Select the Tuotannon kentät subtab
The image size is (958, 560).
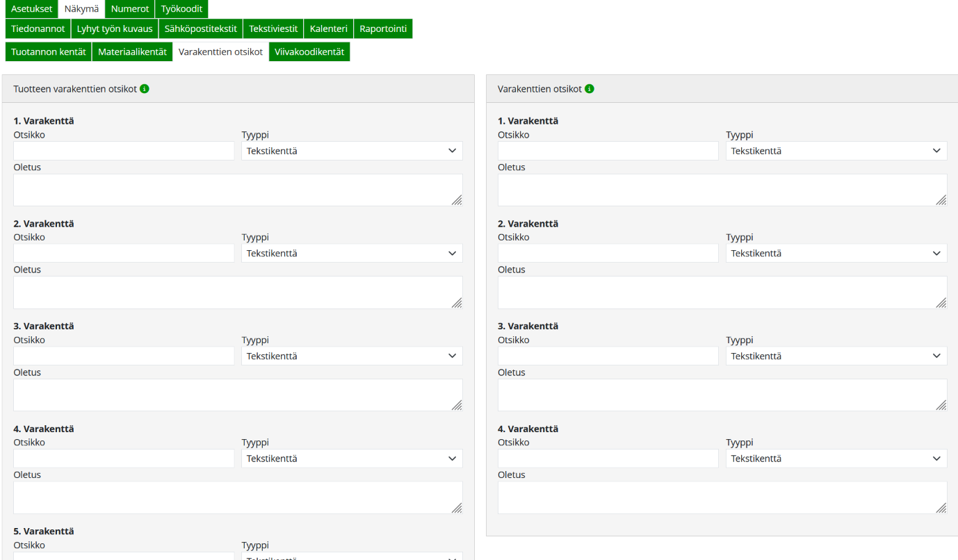[49, 52]
